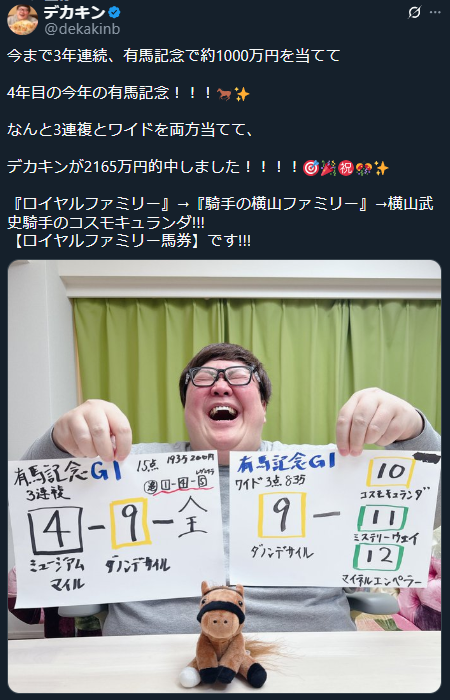450x700 pixels.
Task: Click the running horse emoji
Action: (x=224, y=94)
